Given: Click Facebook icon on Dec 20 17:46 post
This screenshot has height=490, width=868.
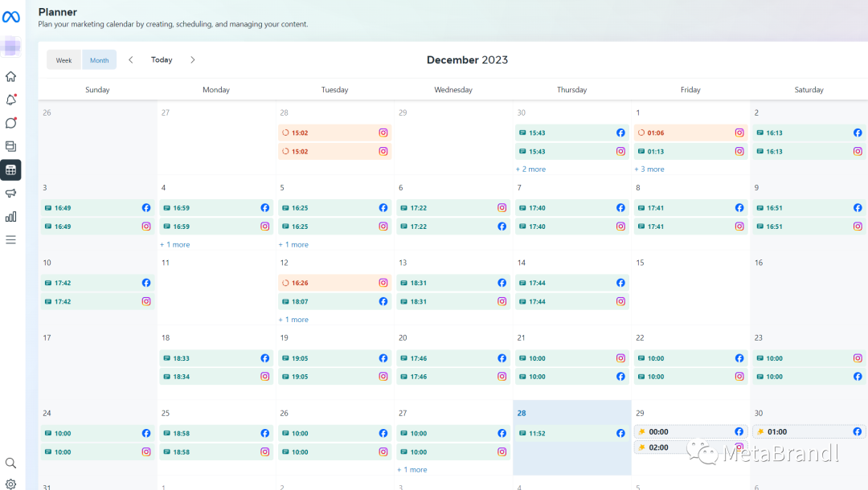Looking at the screenshot, I should point(502,358).
